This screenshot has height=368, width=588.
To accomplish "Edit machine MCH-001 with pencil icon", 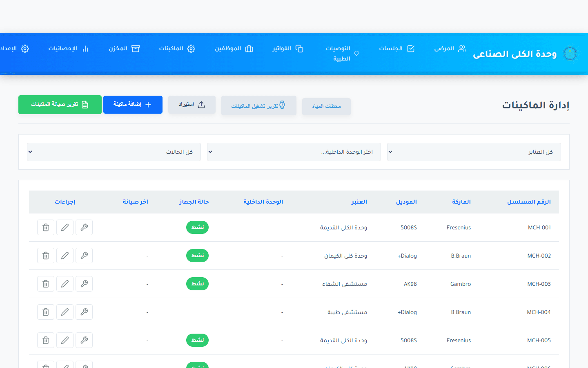I will 65,227.
